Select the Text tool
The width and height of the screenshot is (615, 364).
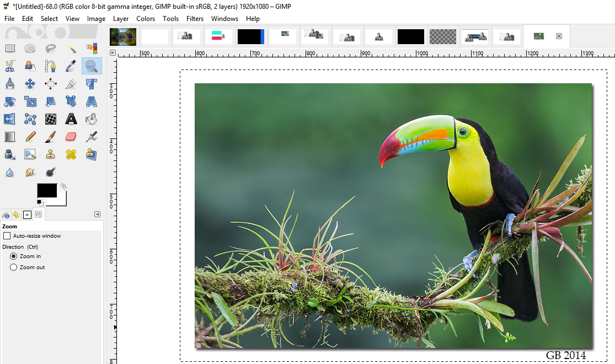[x=71, y=119]
